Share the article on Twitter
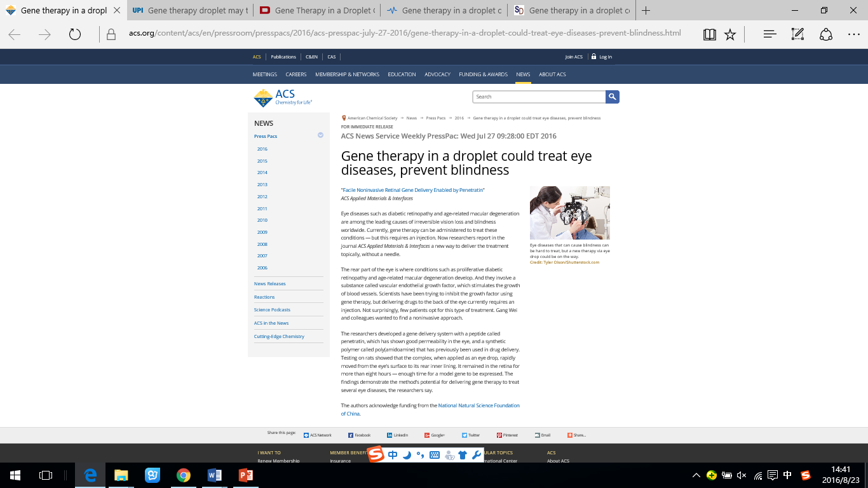The width and height of the screenshot is (868, 488). [x=470, y=435]
